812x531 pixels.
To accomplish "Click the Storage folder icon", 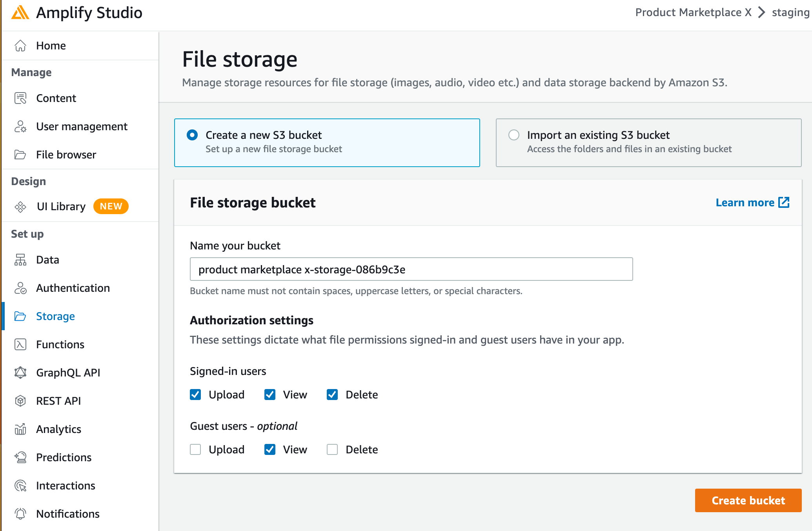I will click(x=20, y=316).
